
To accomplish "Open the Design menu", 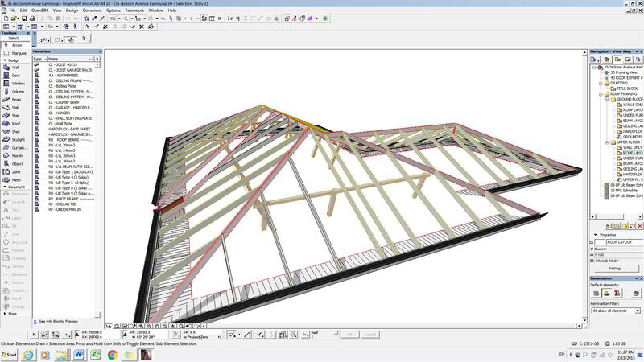I will coord(72,10).
